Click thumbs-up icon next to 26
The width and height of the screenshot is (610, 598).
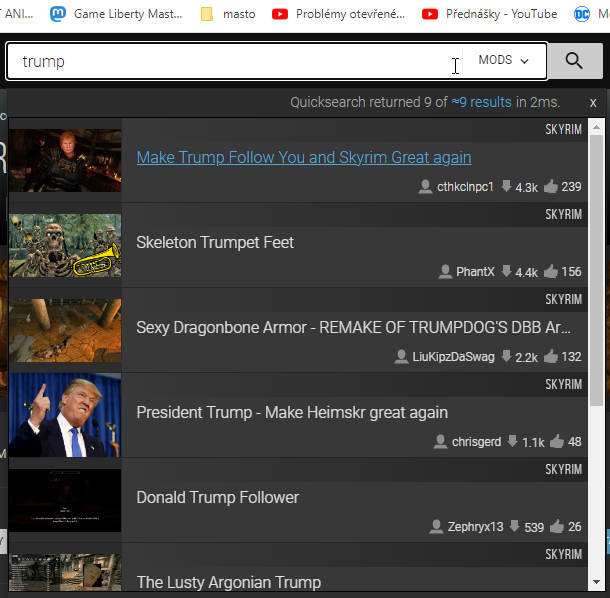(x=557, y=526)
